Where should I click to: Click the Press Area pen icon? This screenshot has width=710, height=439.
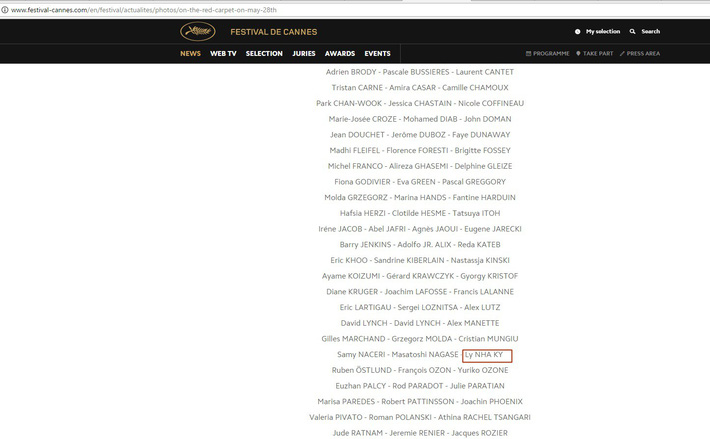(622, 53)
